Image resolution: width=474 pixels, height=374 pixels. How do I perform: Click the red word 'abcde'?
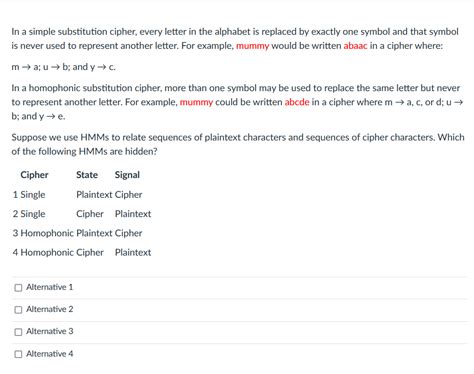point(297,102)
